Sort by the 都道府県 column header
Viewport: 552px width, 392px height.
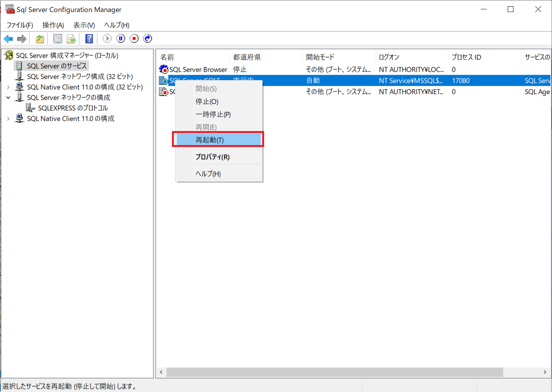click(x=265, y=57)
